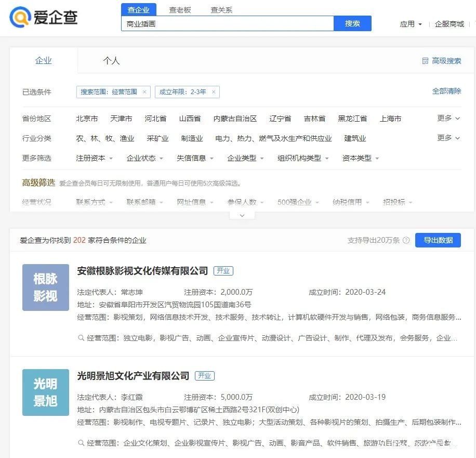Open the 注册资本 filter dropdown

coord(95,158)
